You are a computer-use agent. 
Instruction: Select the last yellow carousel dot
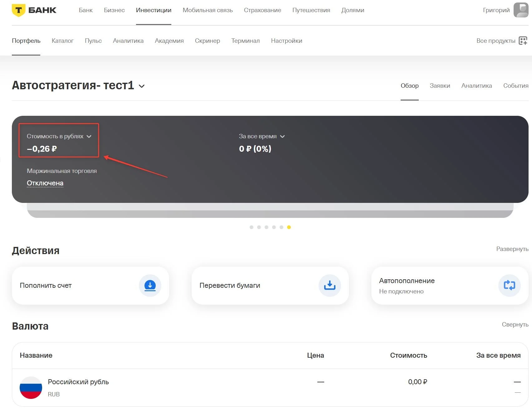point(289,227)
